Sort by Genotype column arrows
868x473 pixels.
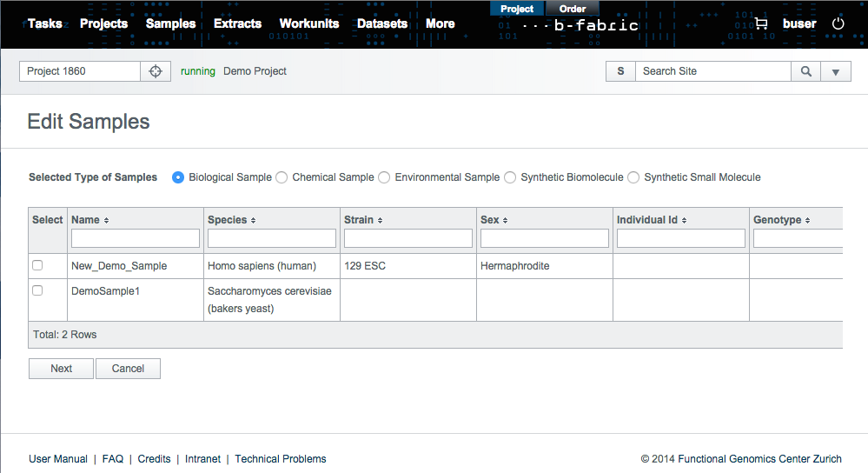808,221
